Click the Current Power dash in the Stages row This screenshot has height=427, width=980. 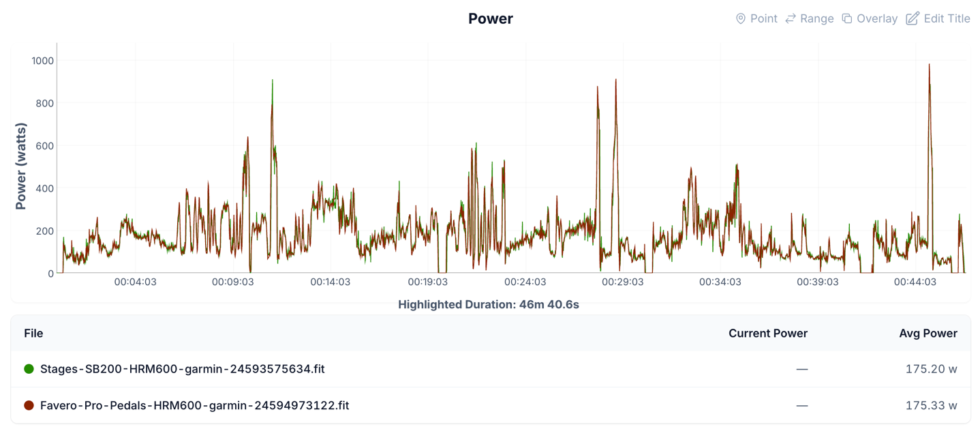pyautogui.click(x=802, y=369)
